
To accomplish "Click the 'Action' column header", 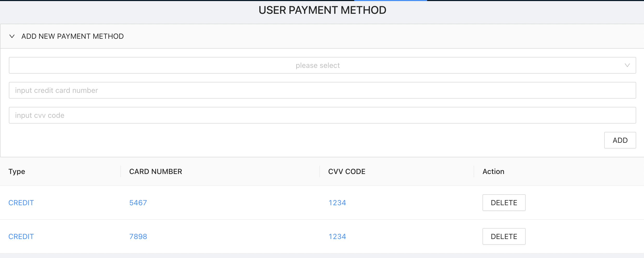I will 493,172.
